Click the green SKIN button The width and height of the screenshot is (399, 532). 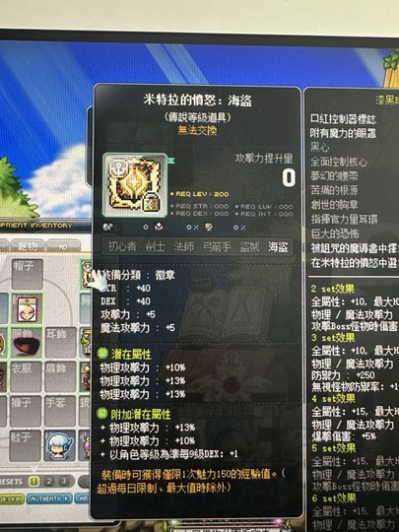pyautogui.click(x=11, y=499)
